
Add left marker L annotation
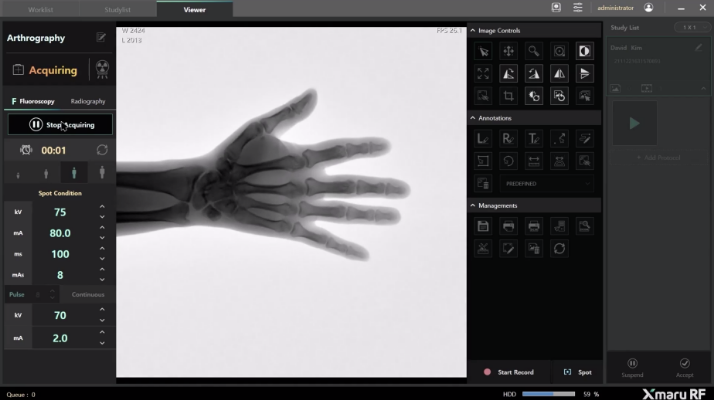point(483,138)
